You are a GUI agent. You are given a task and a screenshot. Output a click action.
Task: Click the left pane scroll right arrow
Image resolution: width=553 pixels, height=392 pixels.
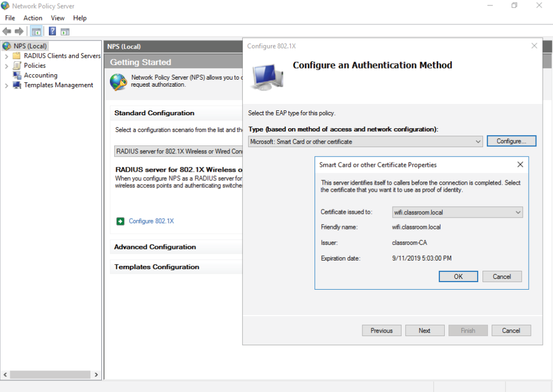coord(96,375)
